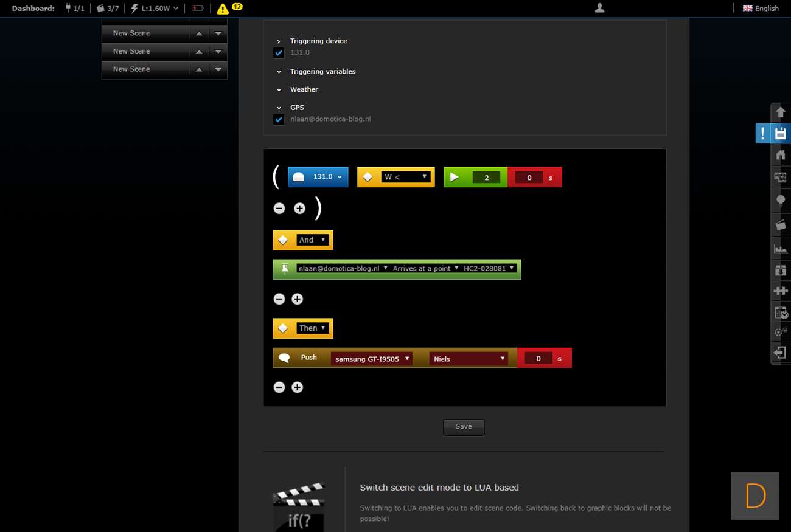Collapse the Triggering variables section
The height and width of the screenshot is (532, 791).
279,72
